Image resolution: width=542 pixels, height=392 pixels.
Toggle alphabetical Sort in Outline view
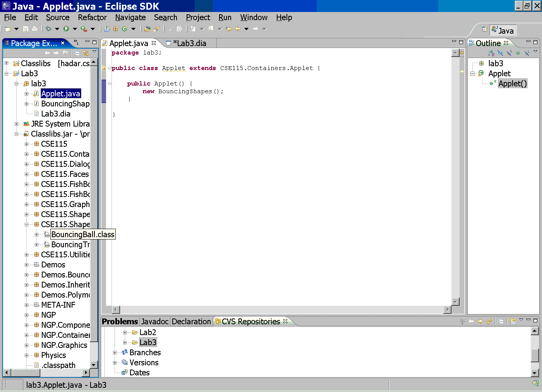(x=491, y=53)
